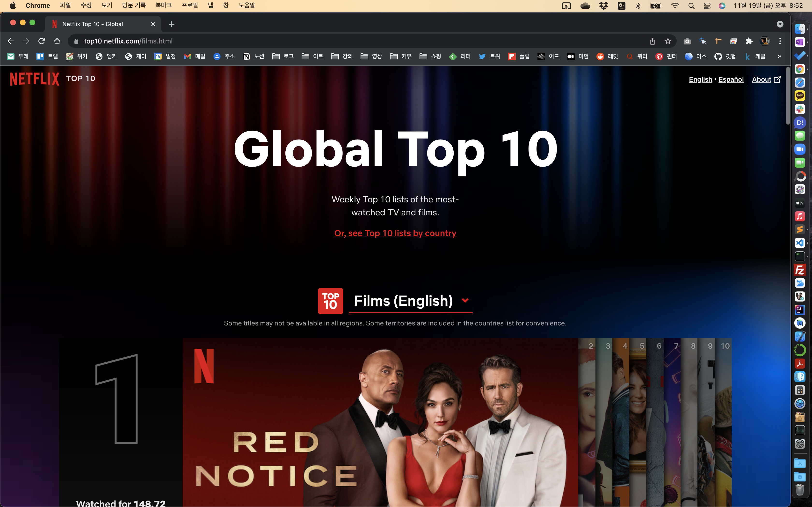812x507 pixels.
Task: Click the share icon in address bar
Action: point(652,41)
